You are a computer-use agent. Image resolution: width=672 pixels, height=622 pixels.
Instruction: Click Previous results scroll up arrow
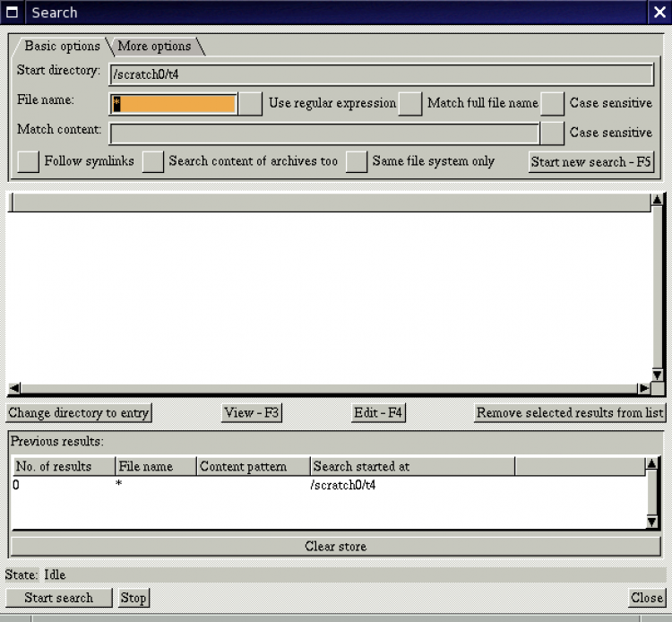point(651,463)
